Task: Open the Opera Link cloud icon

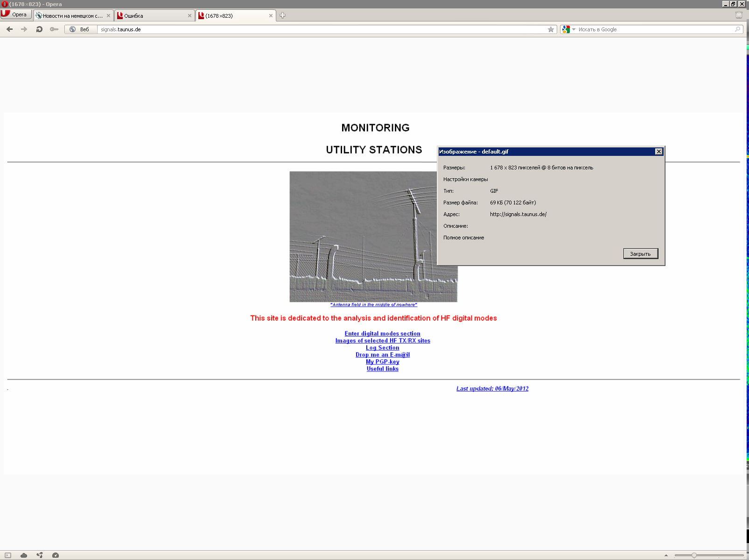Action: click(x=24, y=555)
